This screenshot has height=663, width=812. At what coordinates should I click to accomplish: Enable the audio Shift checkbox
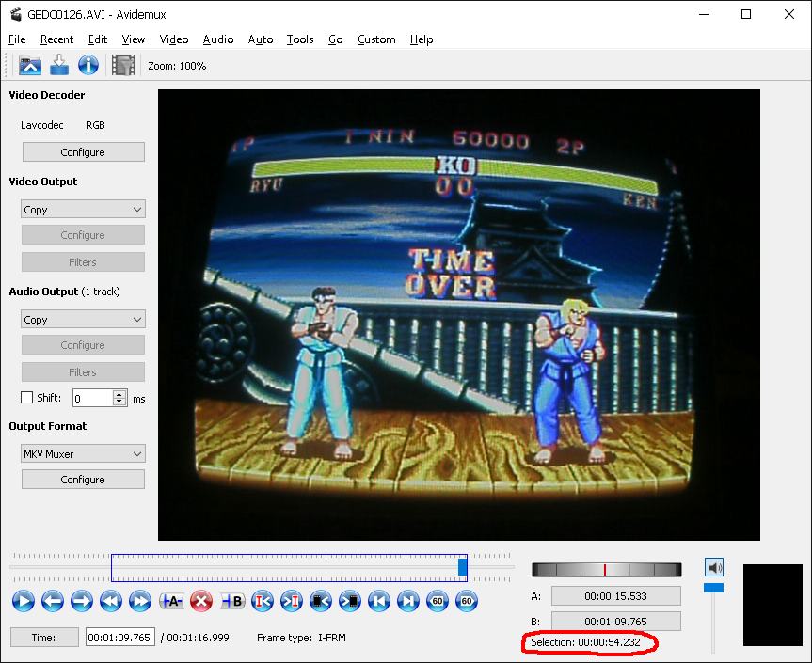pos(26,398)
